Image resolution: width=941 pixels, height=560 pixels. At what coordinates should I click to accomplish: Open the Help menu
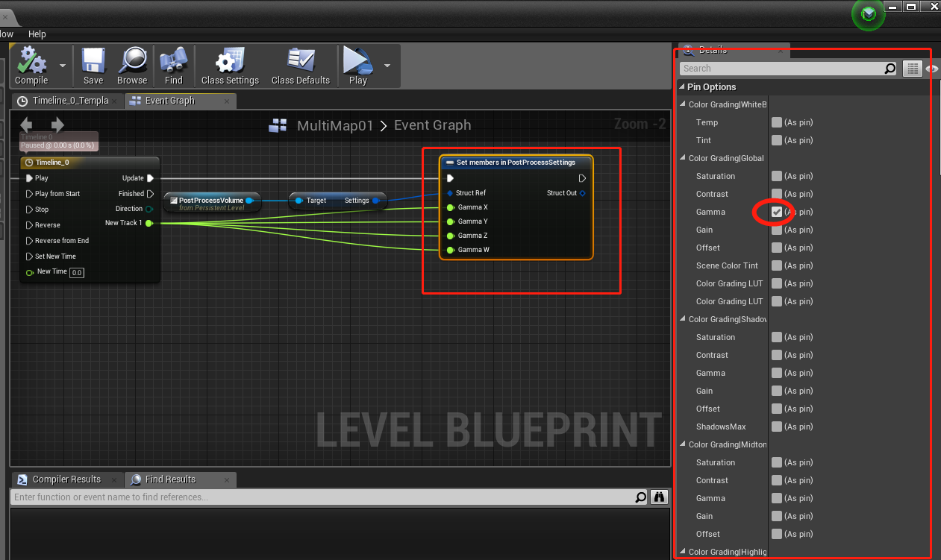(37, 34)
